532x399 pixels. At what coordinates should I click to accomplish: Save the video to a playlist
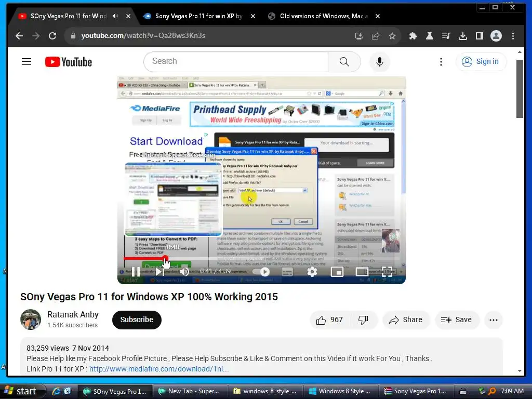457,320
